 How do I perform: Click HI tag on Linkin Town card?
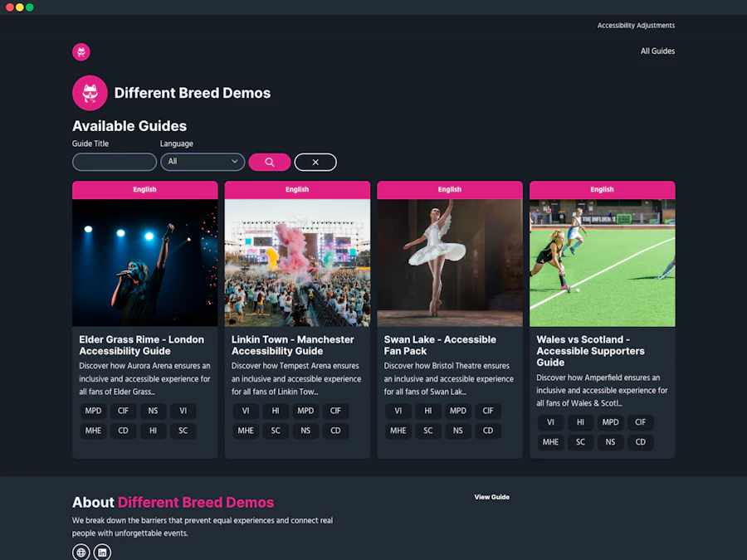click(276, 411)
